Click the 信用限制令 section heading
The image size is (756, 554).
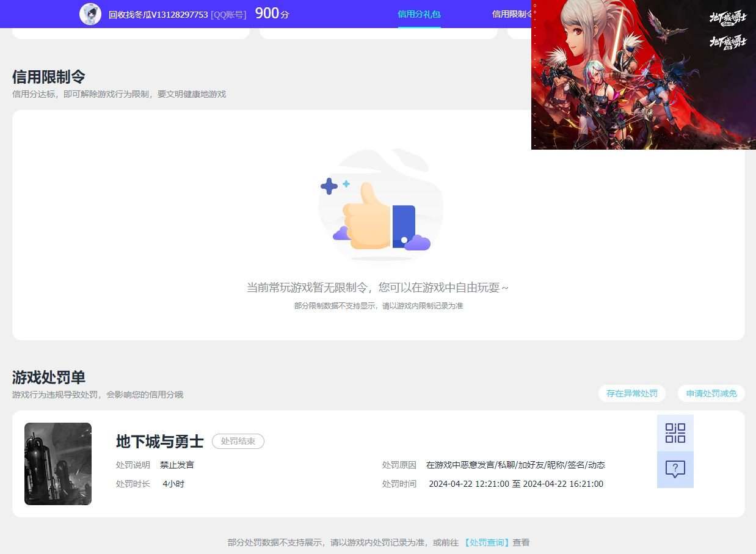click(x=49, y=77)
